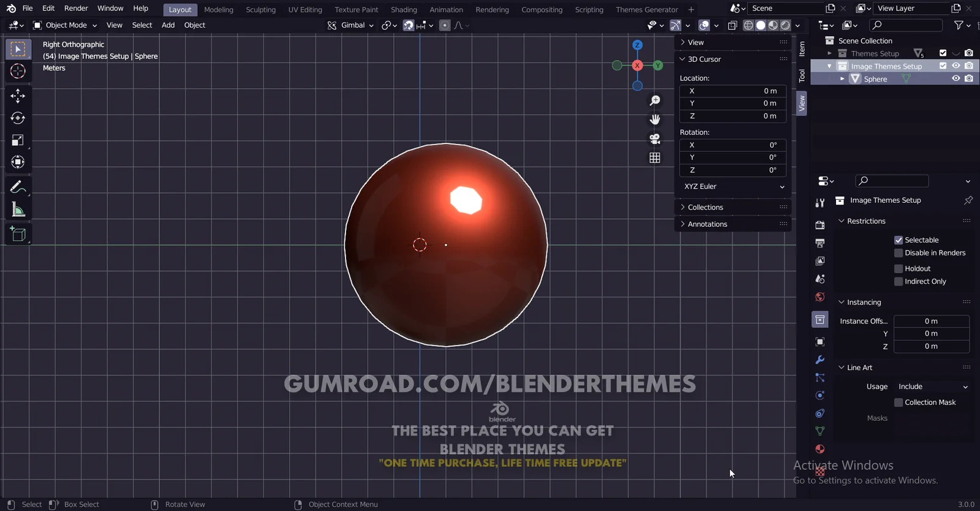Toggle the Selectable checkbox

pos(899,240)
